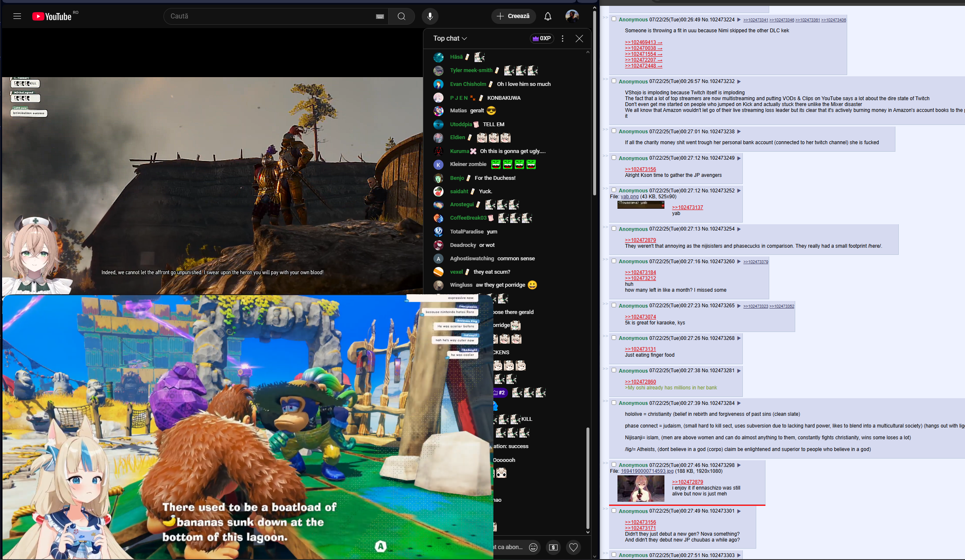
Task: Open post menu arrow for No.102473232
Action: point(739,82)
